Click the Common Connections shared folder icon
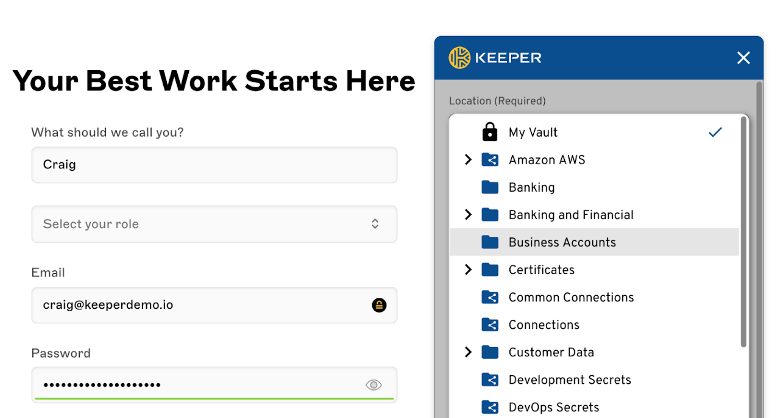 pyautogui.click(x=490, y=297)
